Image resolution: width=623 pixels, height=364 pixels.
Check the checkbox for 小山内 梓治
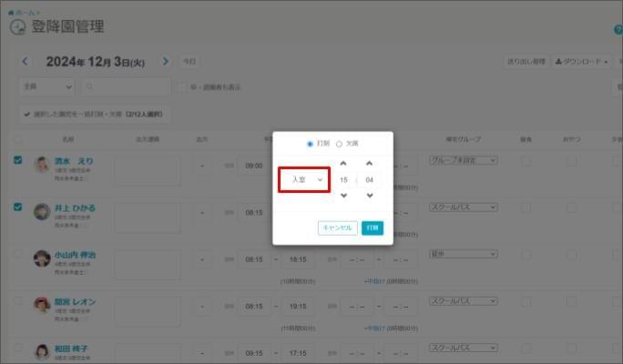click(x=18, y=254)
